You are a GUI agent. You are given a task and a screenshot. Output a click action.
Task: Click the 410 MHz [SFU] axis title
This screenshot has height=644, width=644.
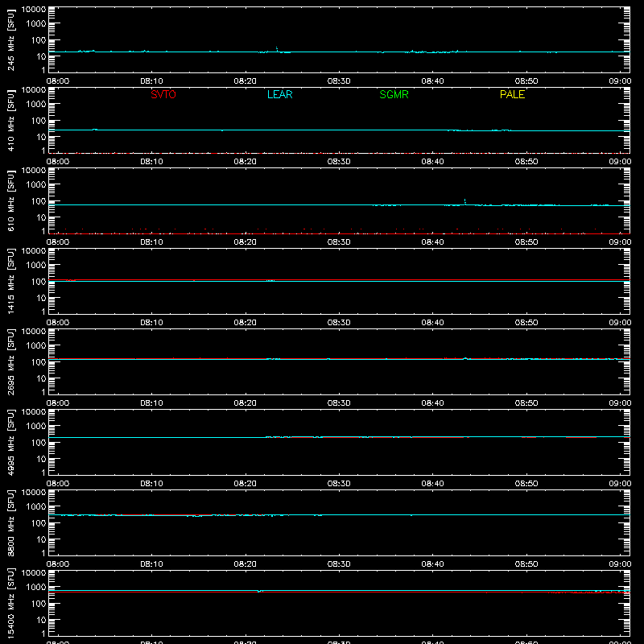tap(11, 120)
